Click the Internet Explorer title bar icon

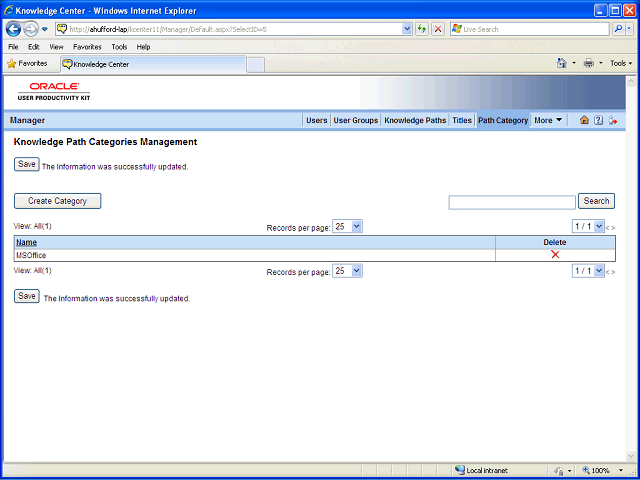click(9, 11)
